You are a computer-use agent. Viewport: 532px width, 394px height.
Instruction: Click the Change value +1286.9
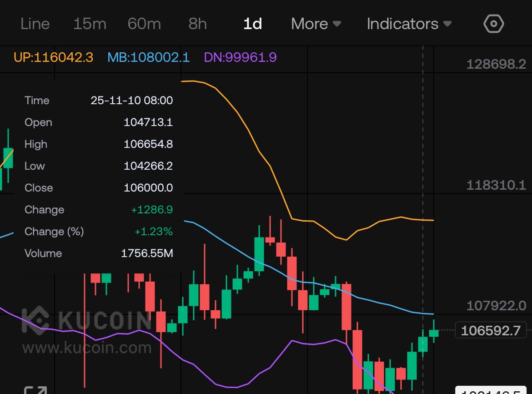point(152,210)
